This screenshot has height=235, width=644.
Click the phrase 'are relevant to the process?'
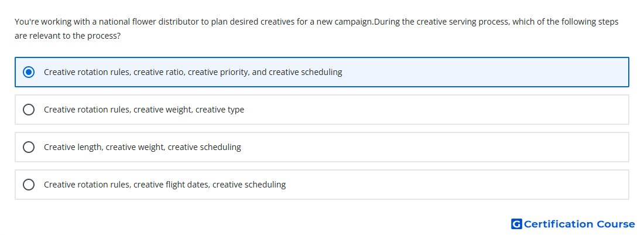68,36
